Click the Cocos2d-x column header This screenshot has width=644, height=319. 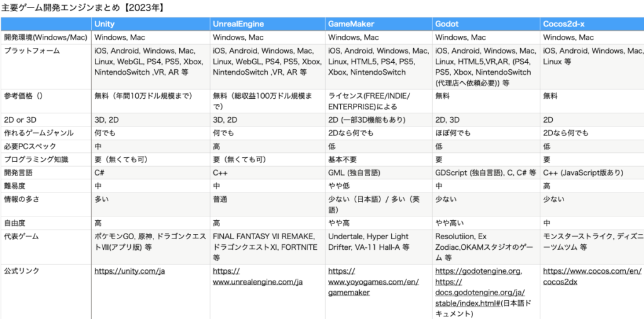pos(592,25)
